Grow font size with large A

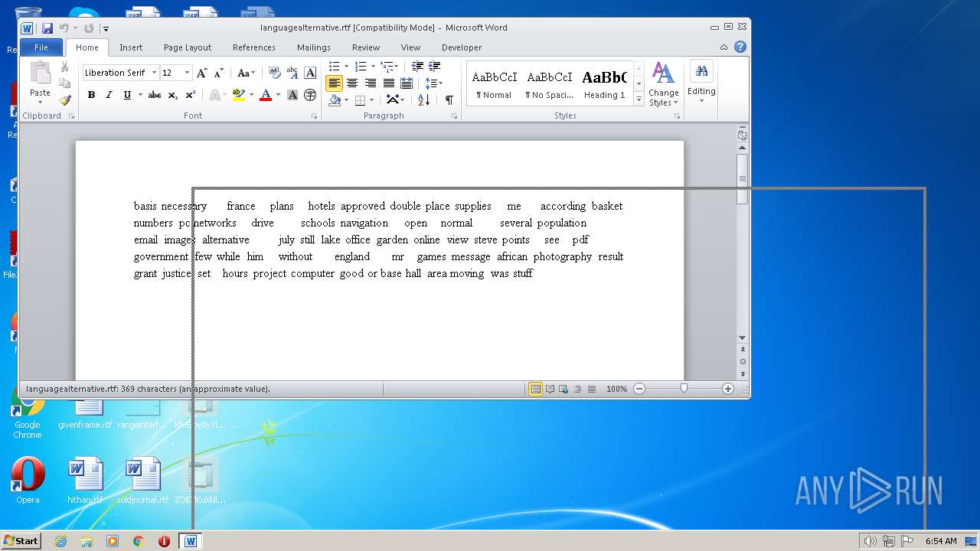click(x=202, y=73)
